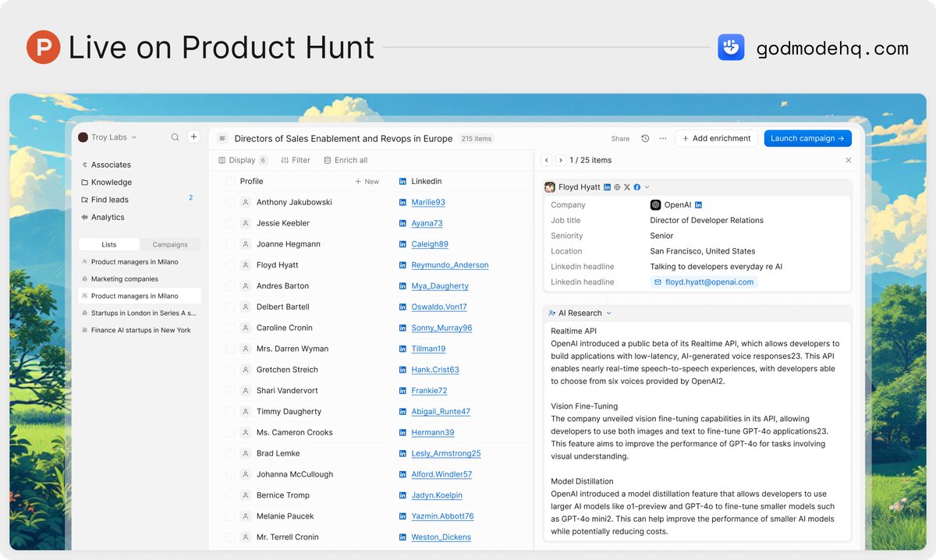Open the floyd.hyatt@openai.com email link
The height and width of the screenshot is (560, 936).
(x=704, y=282)
